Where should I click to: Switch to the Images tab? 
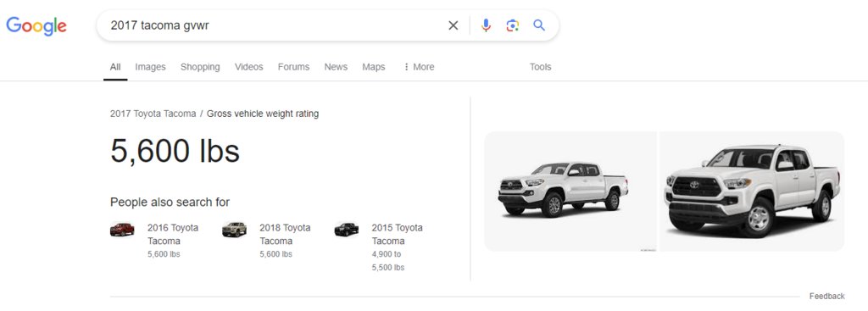(x=151, y=67)
